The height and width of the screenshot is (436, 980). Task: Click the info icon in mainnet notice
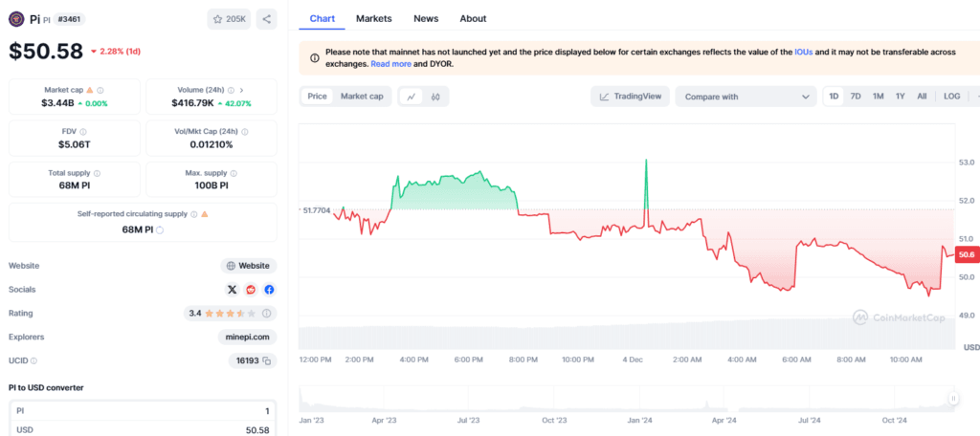314,57
